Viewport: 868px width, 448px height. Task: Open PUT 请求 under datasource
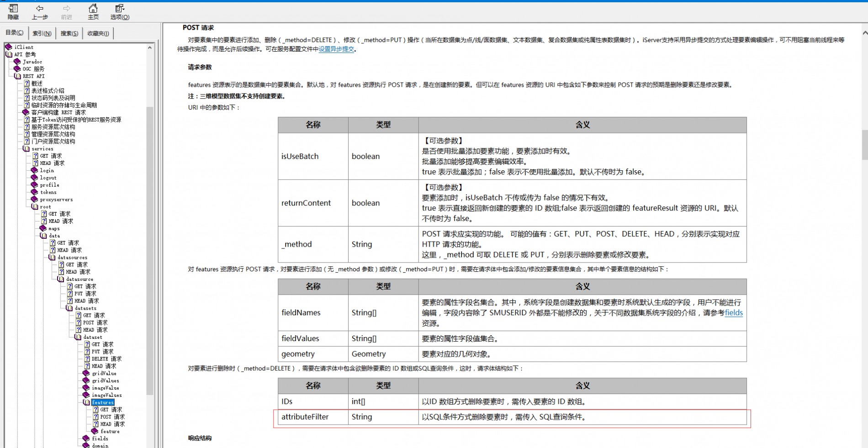pyautogui.click(x=85, y=294)
